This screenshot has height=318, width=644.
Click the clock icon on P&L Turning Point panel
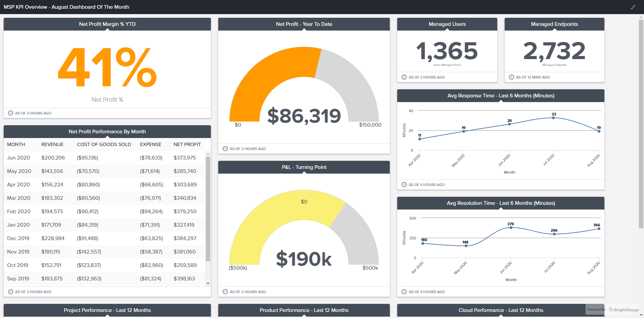coord(225,291)
